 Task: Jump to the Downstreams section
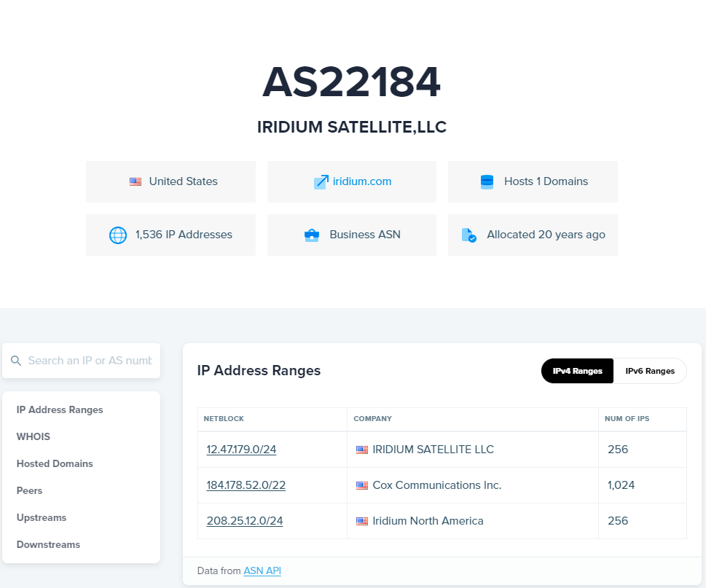tap(48, 545)
